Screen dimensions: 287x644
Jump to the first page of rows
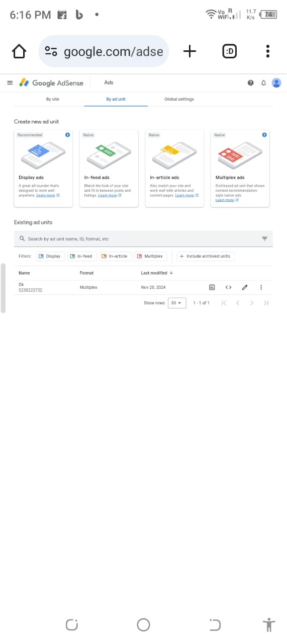224,303
